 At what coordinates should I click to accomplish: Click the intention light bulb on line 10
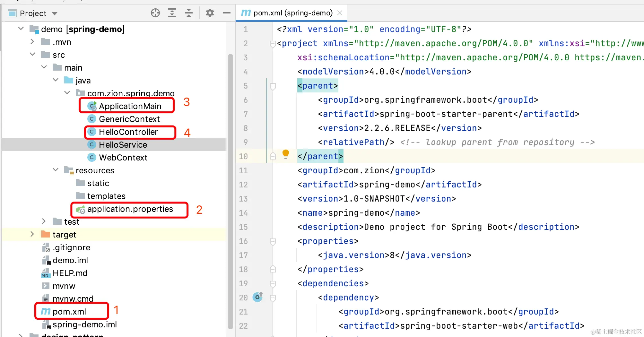285,154
